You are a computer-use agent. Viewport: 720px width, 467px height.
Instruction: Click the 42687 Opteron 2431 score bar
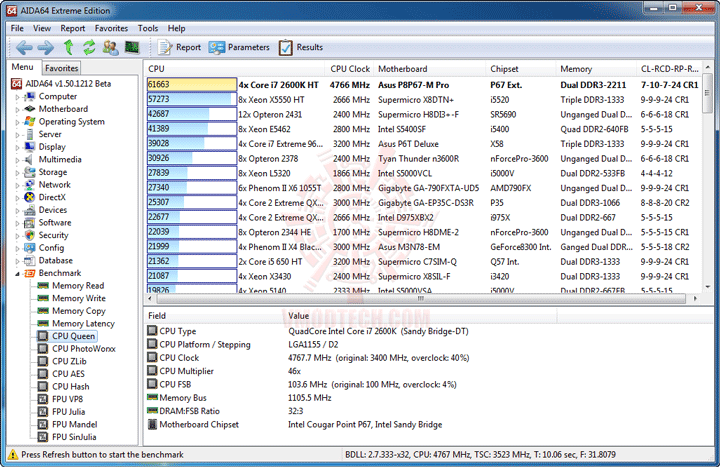pos(191,114)
